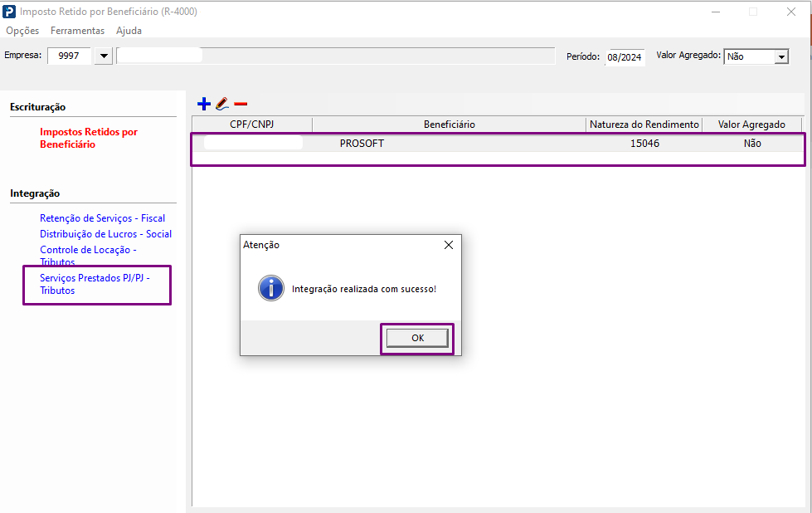Expand the Empresa dropdown arrow

click(104, 56)
